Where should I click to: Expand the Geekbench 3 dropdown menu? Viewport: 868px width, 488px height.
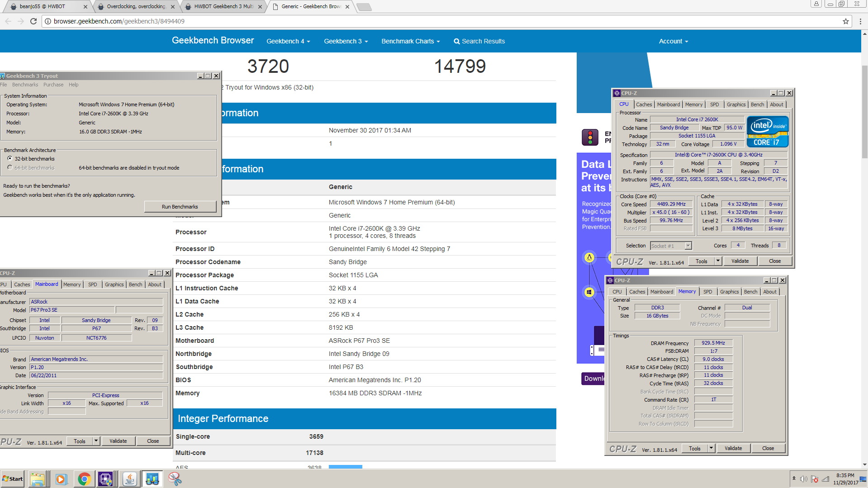click(346, 41)
